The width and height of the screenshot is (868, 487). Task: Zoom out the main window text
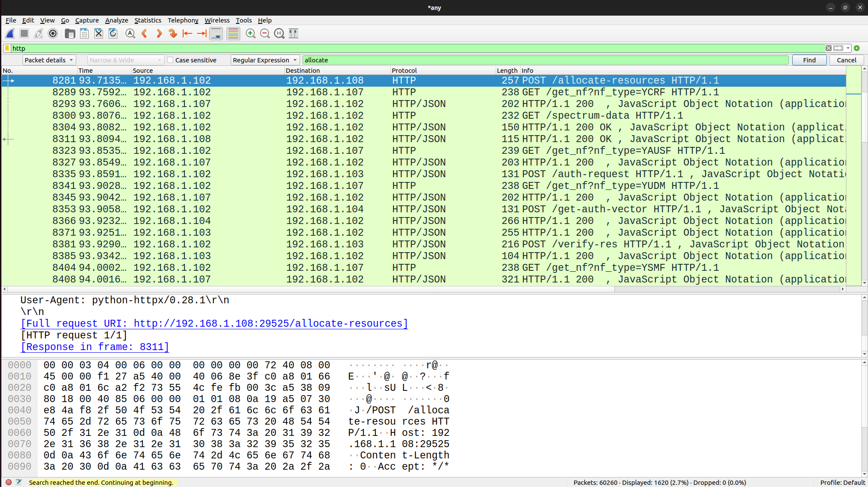click(x=265, y=33)
